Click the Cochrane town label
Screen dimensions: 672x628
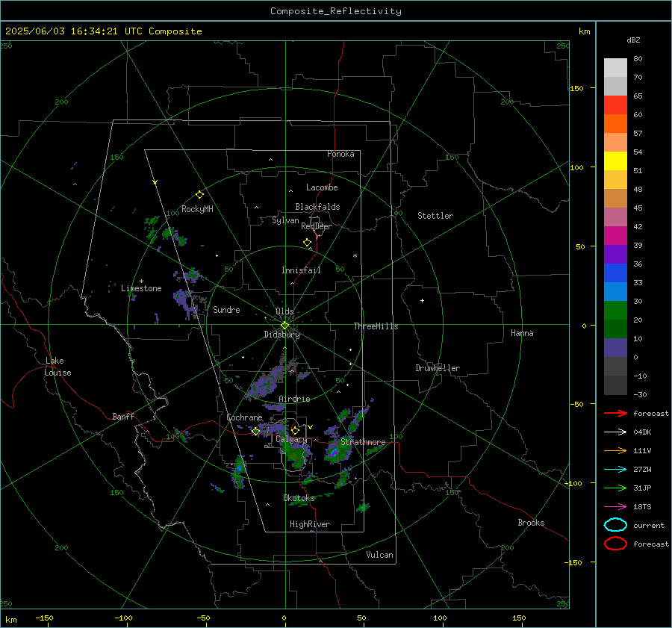pos(244,417)
